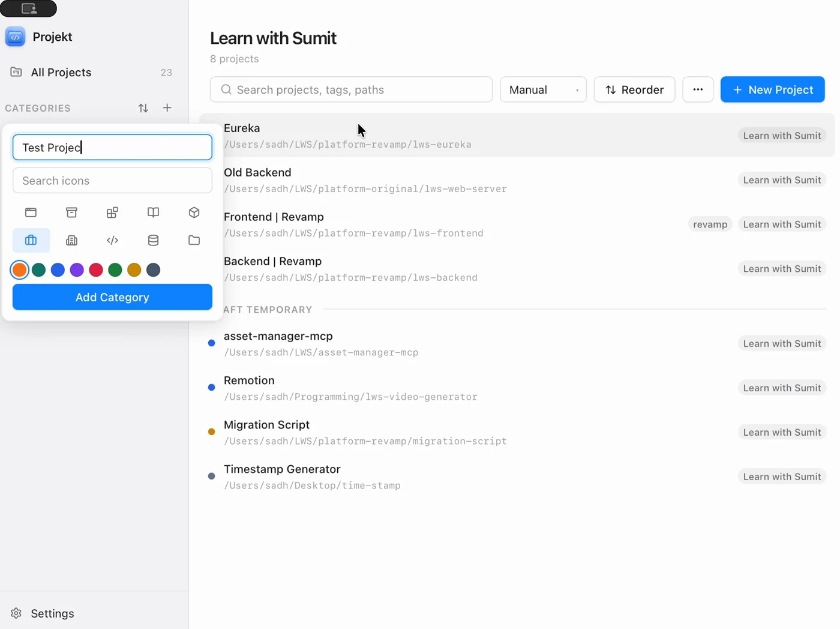The height and width of the screenshot is (629, 840).
Task: Pick the highlighted briefcase icon
Action: tap(31, 240)
